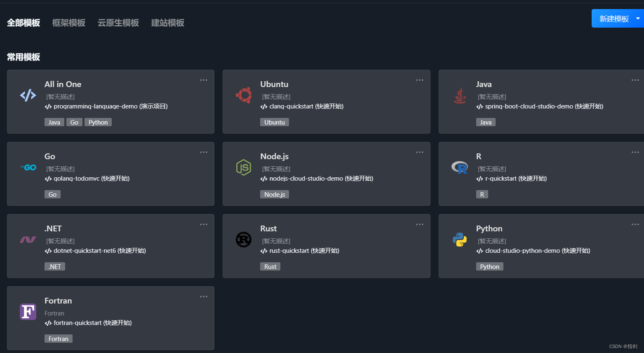Viewport: 644px width, 353px height.
Task: Click the R language logo icon
Action: pyautogui.click(x=460, y=167)
